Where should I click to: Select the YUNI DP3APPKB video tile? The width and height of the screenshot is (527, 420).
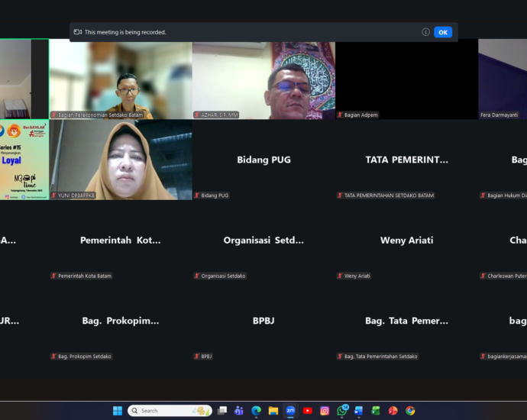point(121,160)
